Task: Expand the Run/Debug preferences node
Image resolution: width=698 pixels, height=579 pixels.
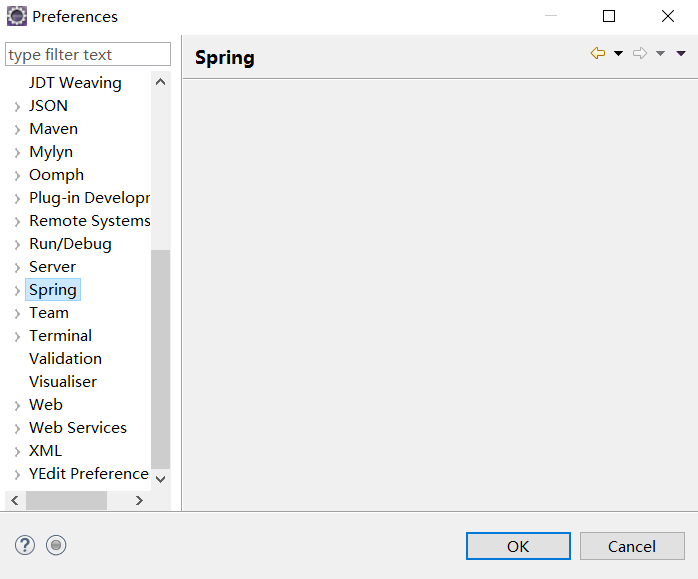Action: point(17,244)
